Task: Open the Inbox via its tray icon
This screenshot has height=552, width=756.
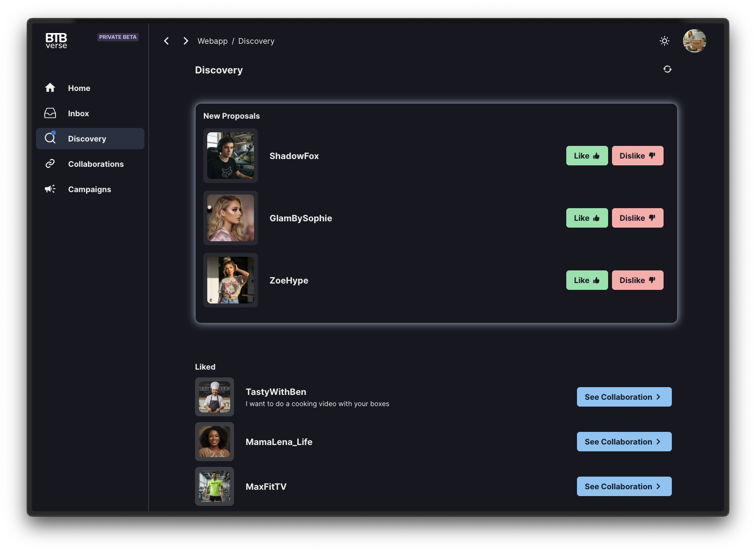Action: 50,113
